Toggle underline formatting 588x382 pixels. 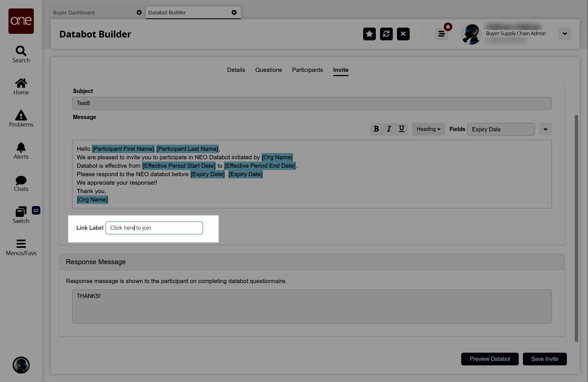[401, 129]
